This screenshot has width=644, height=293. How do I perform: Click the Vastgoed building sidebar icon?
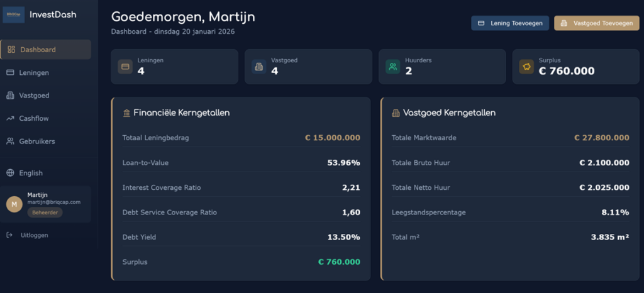coord(10,96)
